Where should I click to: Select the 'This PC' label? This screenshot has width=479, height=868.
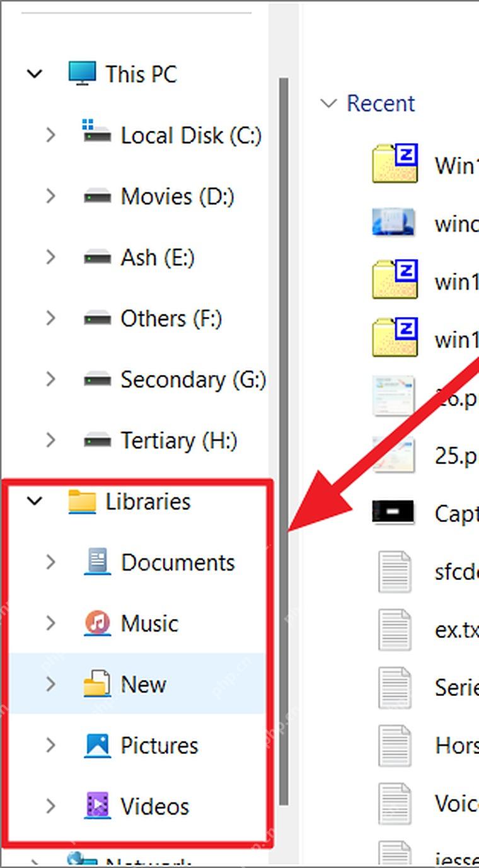(141, 74)
